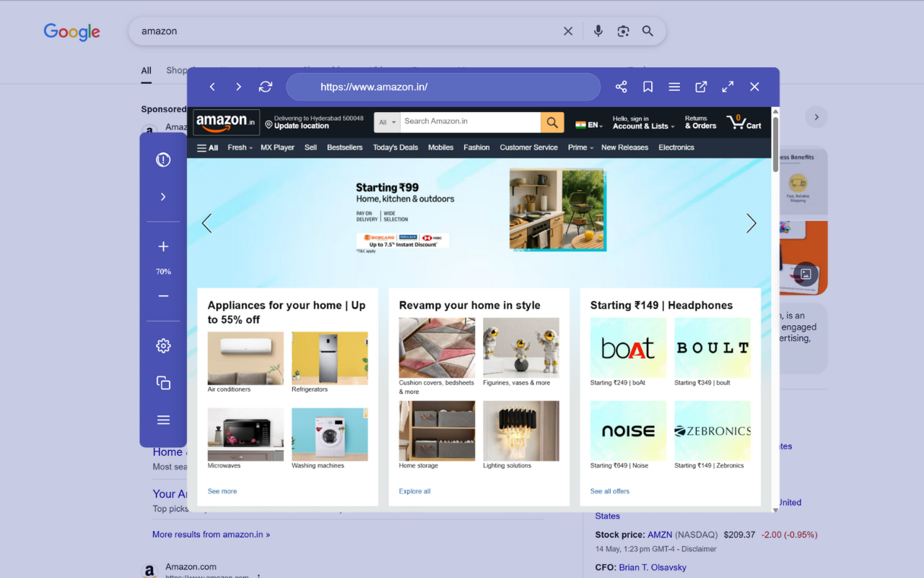Open the Boult headphones tile

712,348
